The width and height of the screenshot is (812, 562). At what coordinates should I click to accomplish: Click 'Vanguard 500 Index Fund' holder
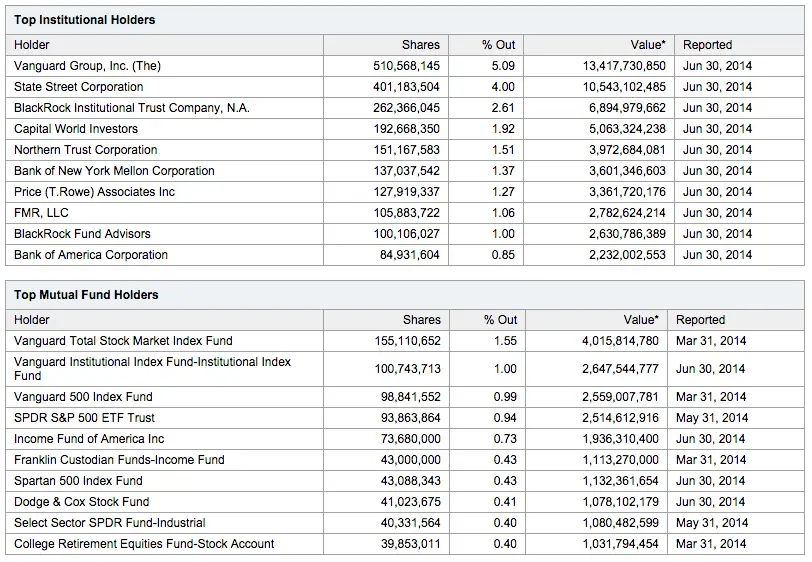coord(83,397)
